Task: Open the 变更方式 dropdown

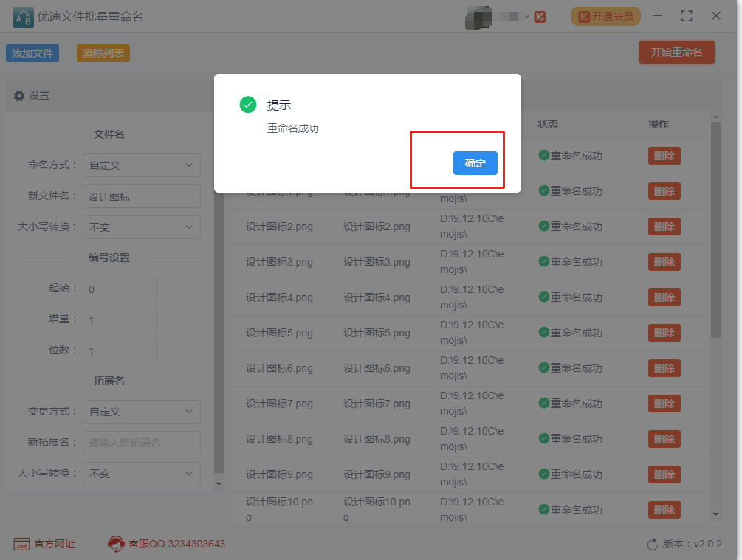Action: pos(142,412)
